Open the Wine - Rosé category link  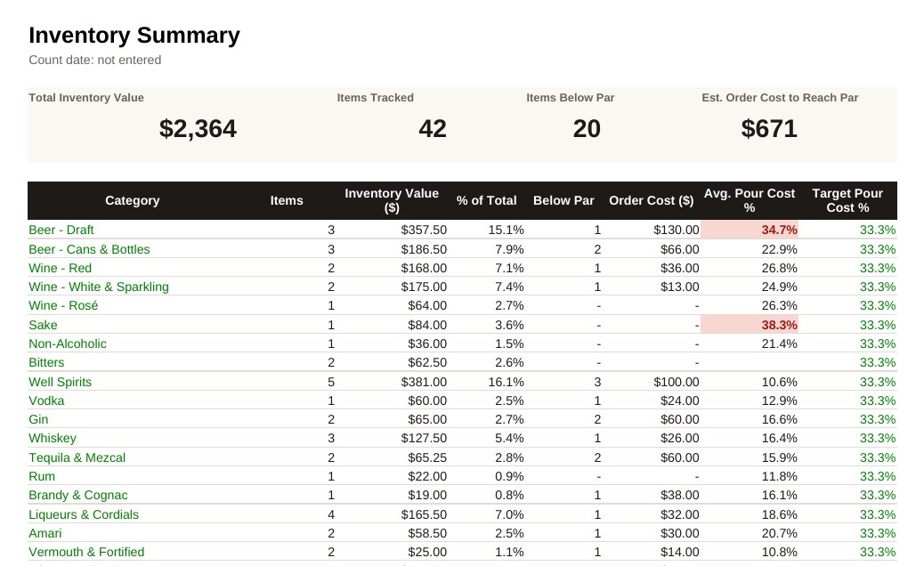[63, 305]
